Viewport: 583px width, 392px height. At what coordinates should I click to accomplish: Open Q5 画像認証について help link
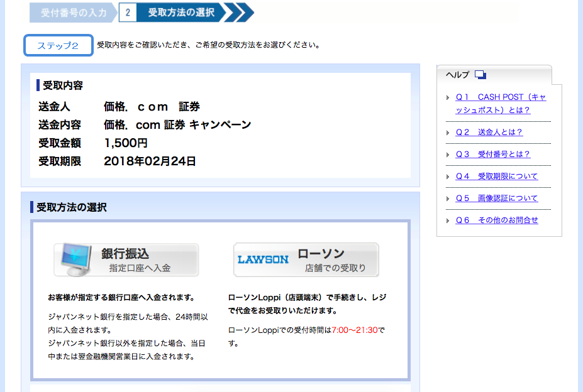point(497,198)
